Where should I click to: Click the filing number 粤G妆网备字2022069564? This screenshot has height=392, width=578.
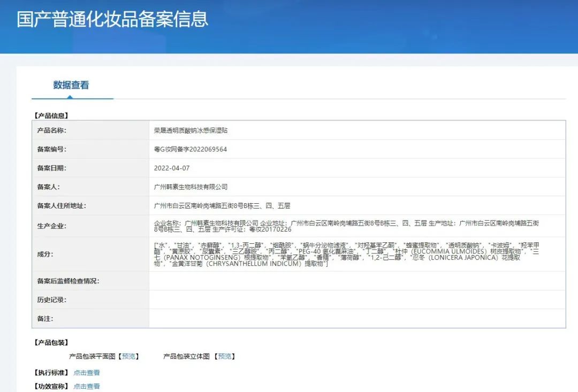pyautogui.click(x=190, y=149)
